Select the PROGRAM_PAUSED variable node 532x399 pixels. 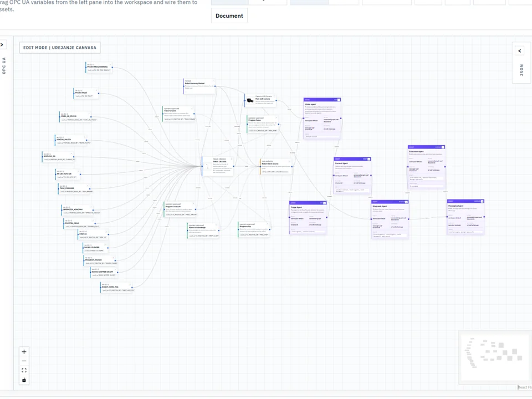click(100, 260)
